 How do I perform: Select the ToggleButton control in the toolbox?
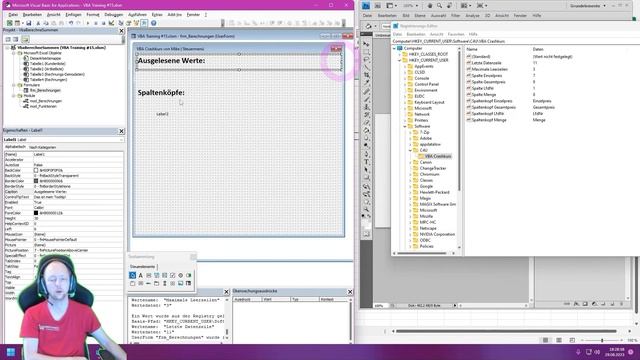tap(189, 276)
